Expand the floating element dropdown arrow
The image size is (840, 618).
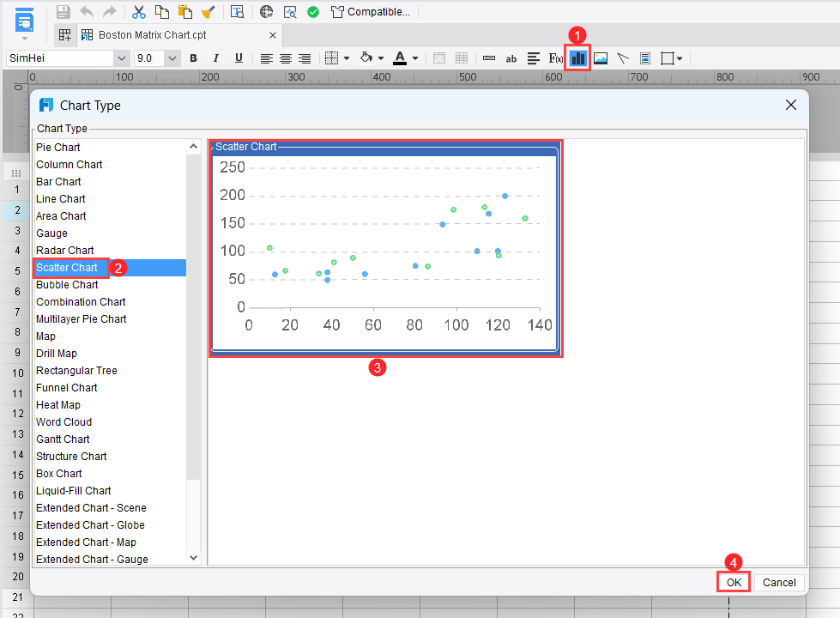pyautogui.click(x=680, y=58)
